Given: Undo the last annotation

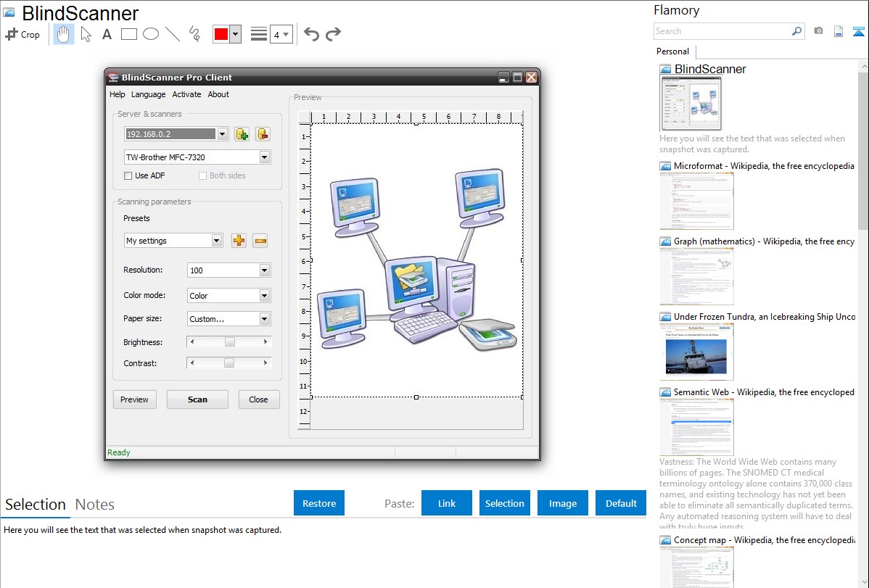Looking at the screenshot, I should coord(311,34).
